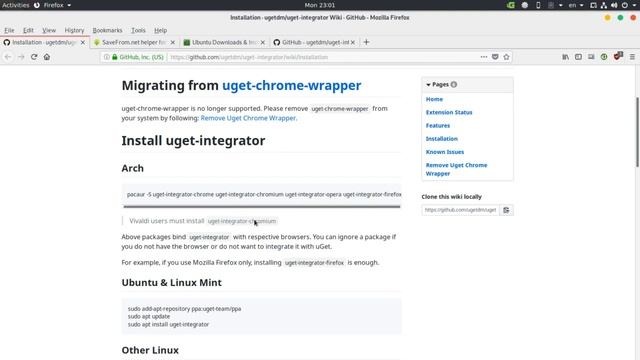640x360 pixels.
Task: Focus the clone wiki URL field
Action: coord(460,210)
